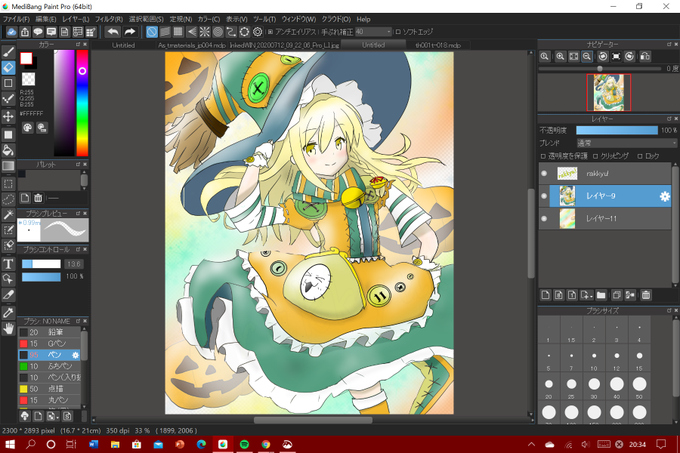Click the canvas horizontal scrollbar
Viewport: 680px width, 453px height.
(x=313, y=420)
